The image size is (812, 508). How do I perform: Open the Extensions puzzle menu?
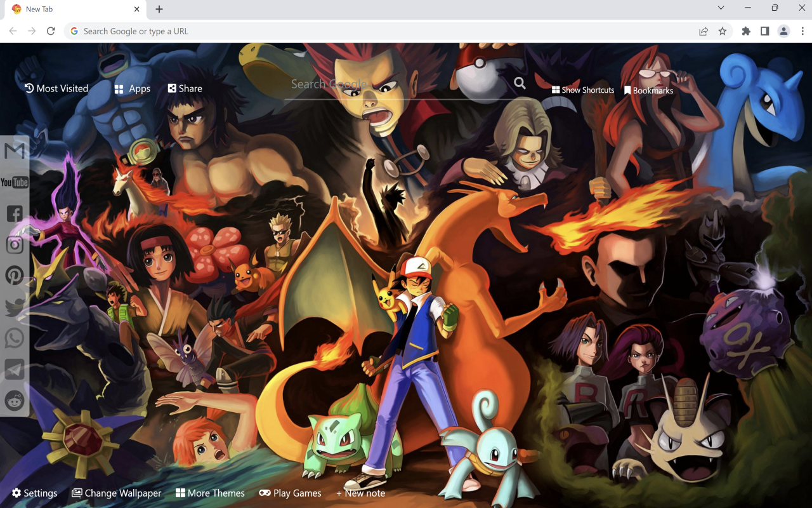click(x=746, y=31)
